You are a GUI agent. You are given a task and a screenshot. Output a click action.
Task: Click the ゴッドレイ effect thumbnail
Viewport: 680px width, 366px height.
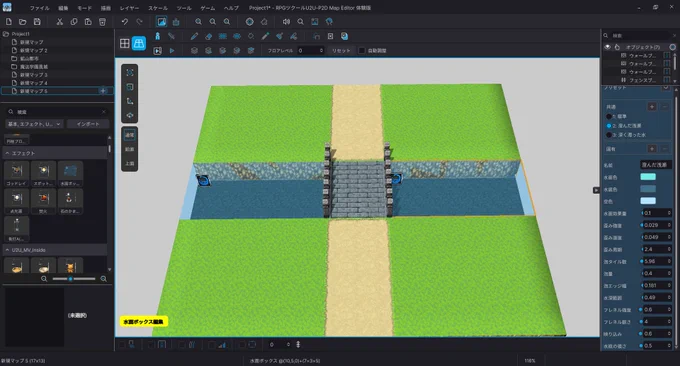click(16, 173)
